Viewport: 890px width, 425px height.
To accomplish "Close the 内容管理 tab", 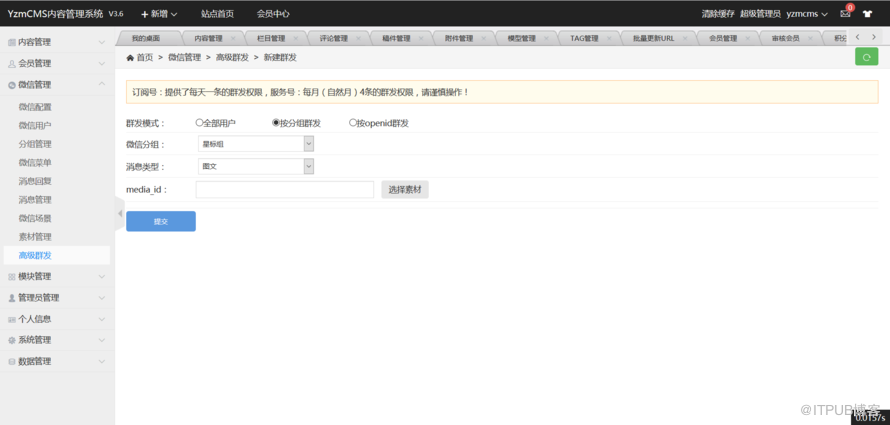I will (x=233, y=39).
